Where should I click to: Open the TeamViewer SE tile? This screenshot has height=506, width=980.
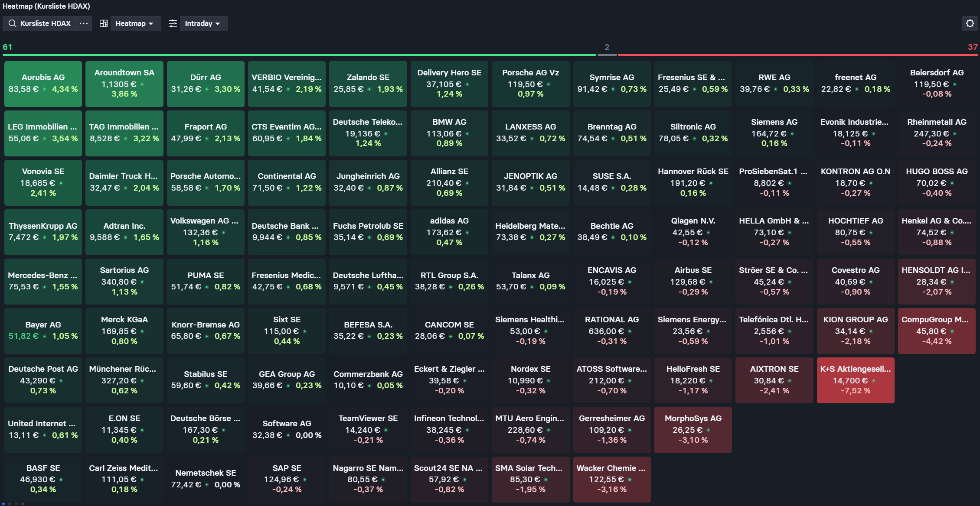(368, 430)
